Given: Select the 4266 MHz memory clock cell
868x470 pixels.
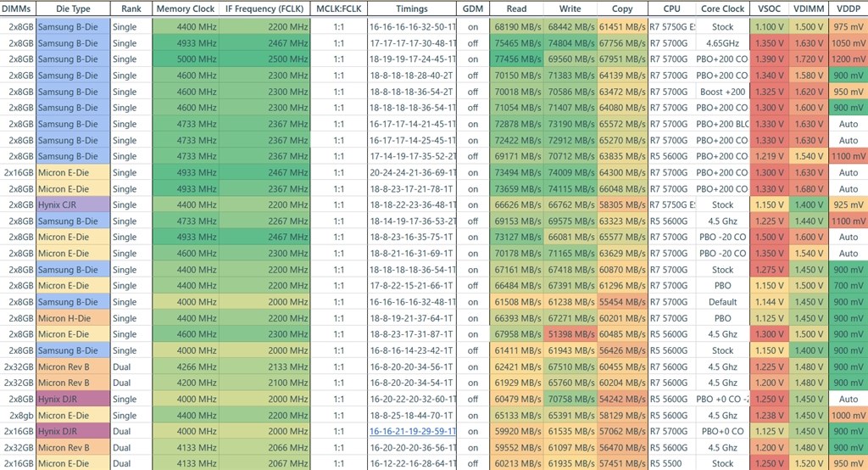Looking at the screenshot, I should (186, 366).
